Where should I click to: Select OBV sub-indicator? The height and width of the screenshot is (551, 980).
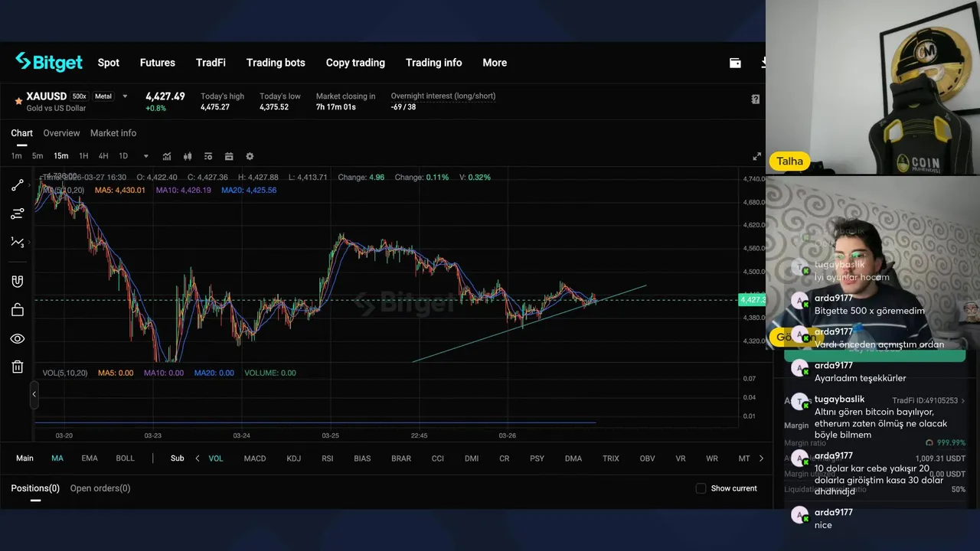(647, 458)
